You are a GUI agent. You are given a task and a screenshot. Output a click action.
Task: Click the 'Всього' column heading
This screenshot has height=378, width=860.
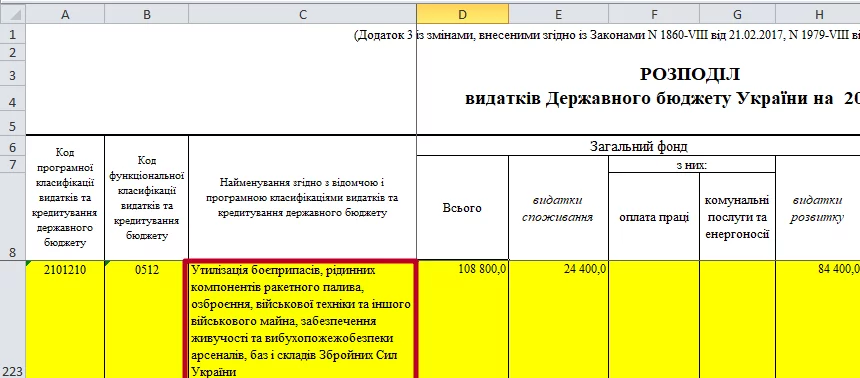(x=462, y=208)
